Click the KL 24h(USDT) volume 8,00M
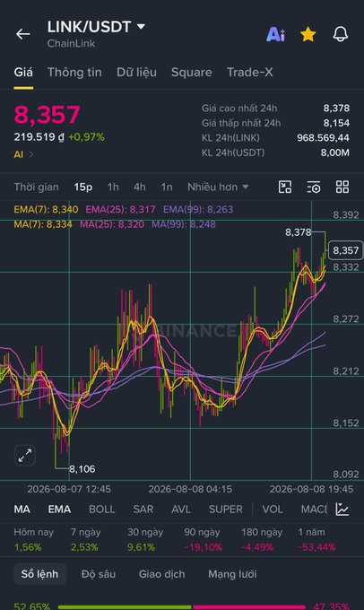 coord(334,152)
